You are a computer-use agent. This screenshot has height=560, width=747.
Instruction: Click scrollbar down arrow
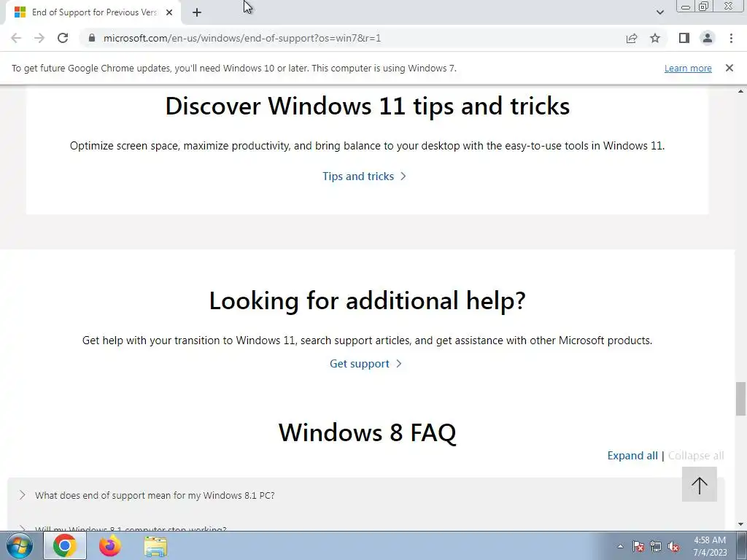(x=741, y=525)
